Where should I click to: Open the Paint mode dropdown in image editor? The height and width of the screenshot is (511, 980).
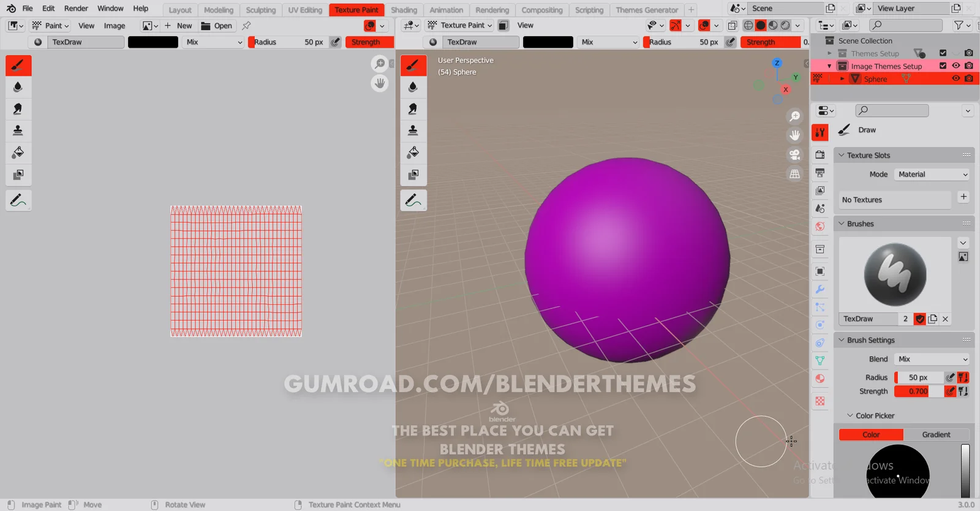51,26
